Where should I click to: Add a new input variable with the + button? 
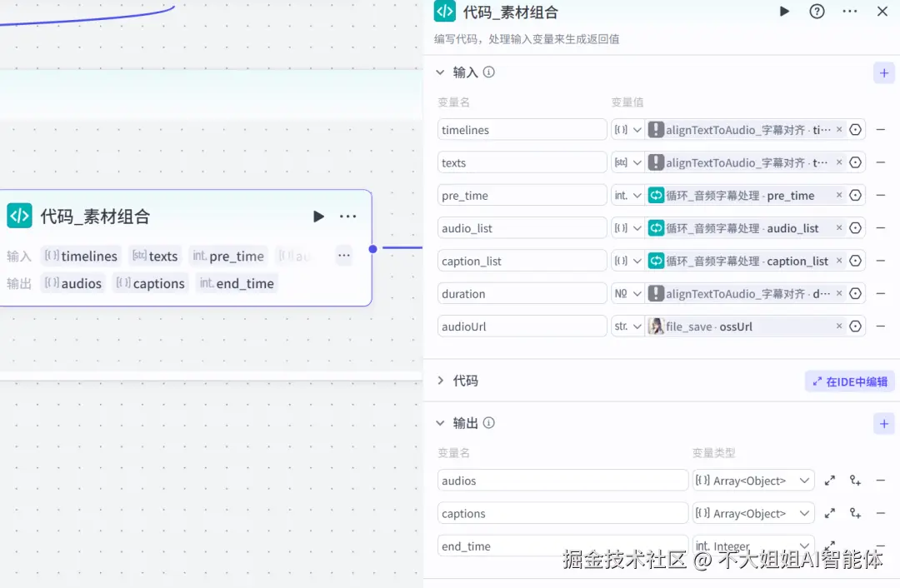883,72
